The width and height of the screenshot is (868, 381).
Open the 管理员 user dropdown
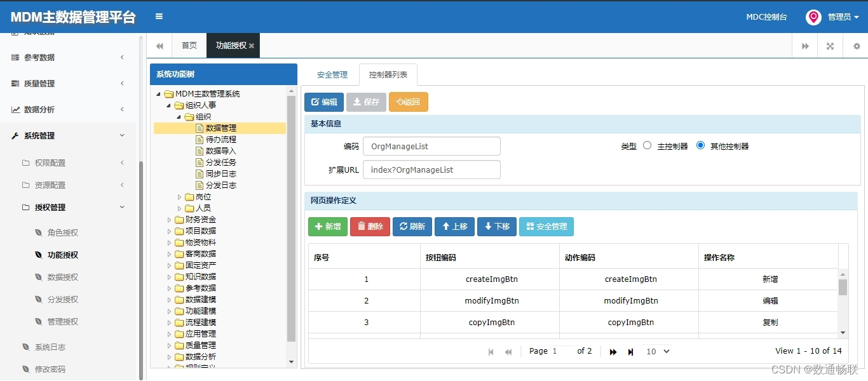click(x=843, y=17)
